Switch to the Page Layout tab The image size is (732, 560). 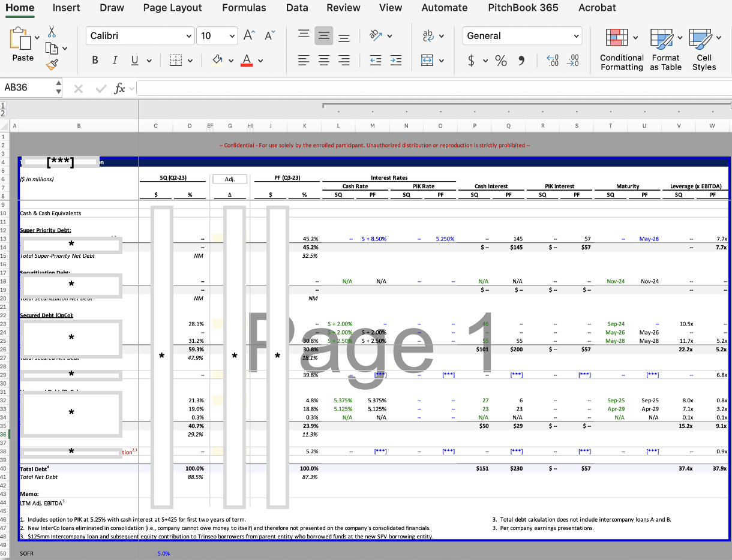[x=173, y=8]
